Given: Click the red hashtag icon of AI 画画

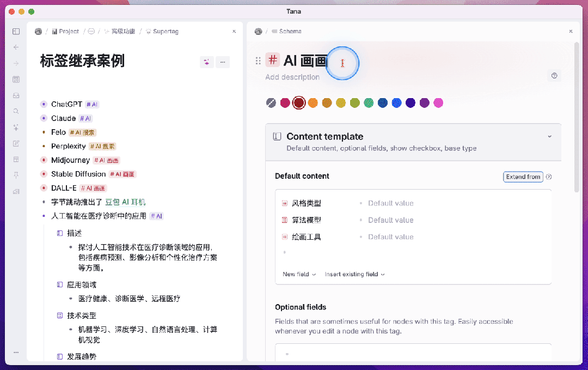Looking at the screenshot, I should [x=273, y=59].
